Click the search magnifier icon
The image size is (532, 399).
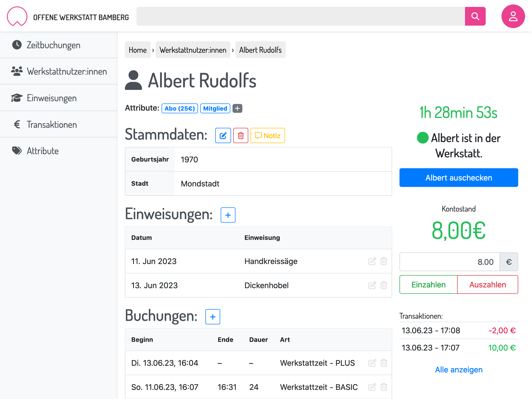[475, 16]
